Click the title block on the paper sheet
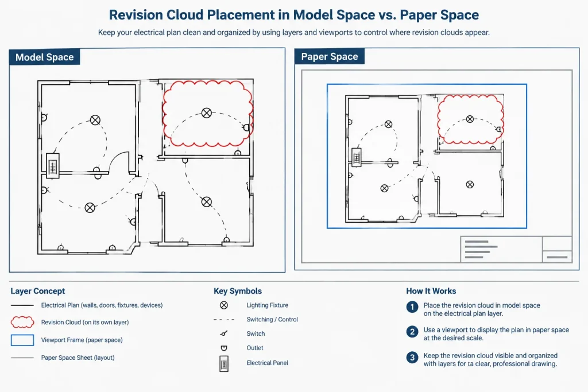This screenshot has height=392, width=588. point(516,249)
